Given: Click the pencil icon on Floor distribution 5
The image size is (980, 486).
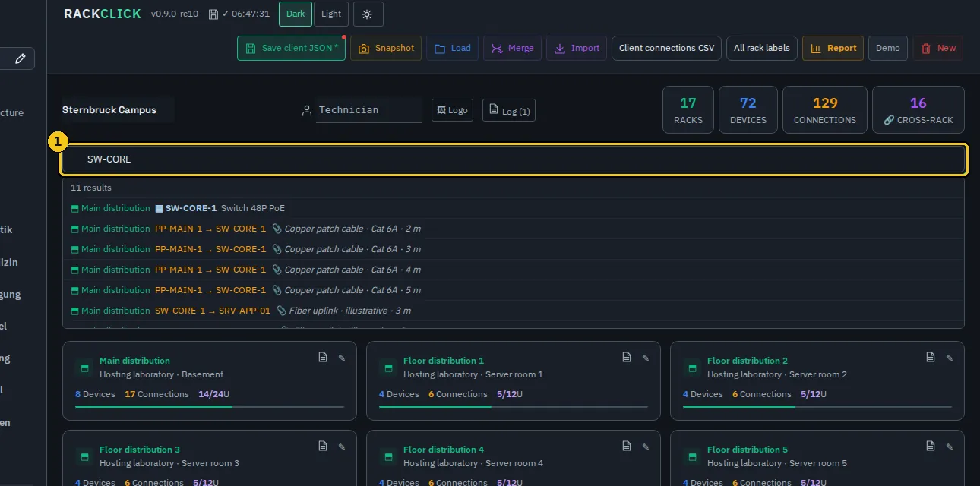Looking at the screenshot, I should [x=950, y=447].
